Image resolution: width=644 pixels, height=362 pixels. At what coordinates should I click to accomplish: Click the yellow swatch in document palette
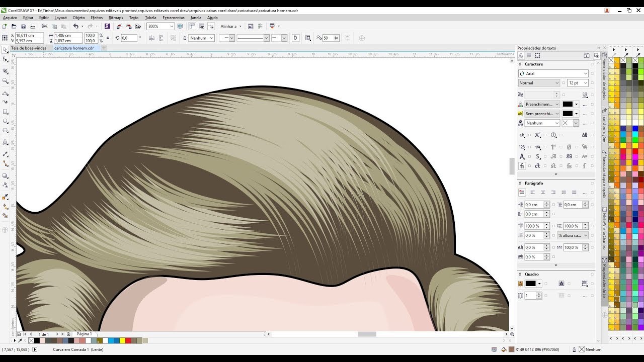coord(122,340)
